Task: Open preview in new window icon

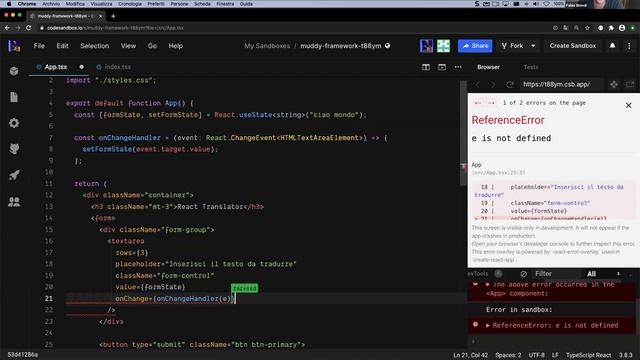Action: [x=630, y=84]
